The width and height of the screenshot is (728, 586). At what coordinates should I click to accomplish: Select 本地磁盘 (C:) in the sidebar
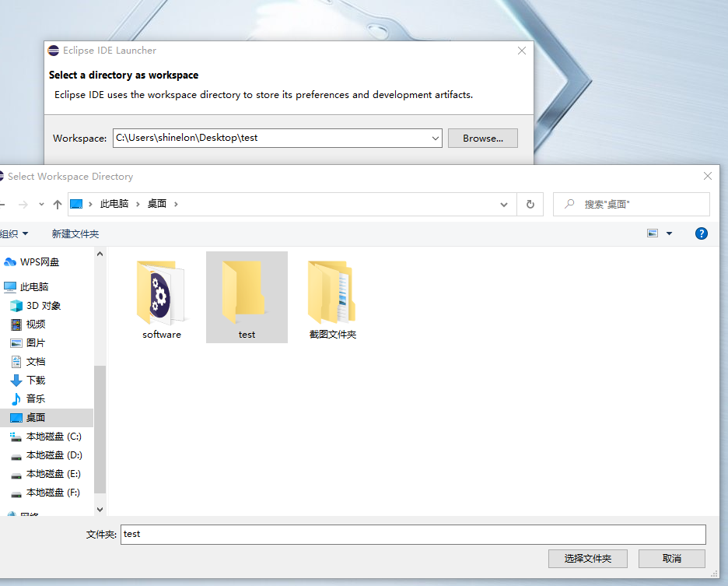[45, 437]
